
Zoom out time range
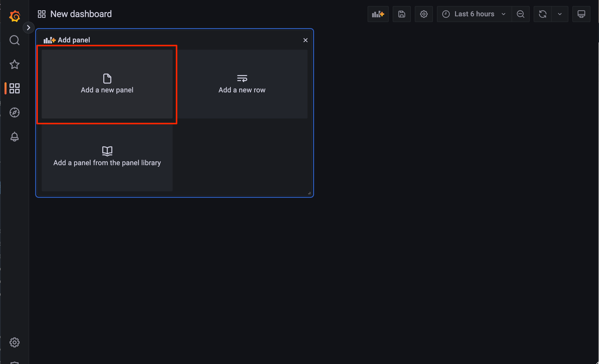[521, 14]
